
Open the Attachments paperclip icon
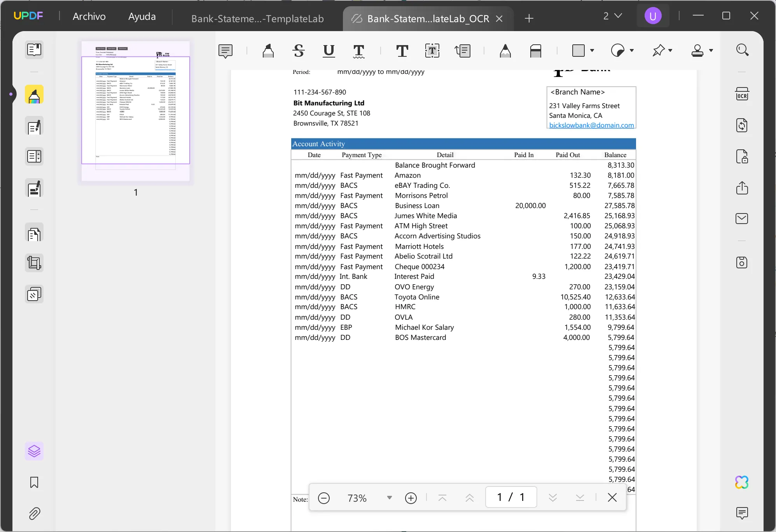coord(34,514)
